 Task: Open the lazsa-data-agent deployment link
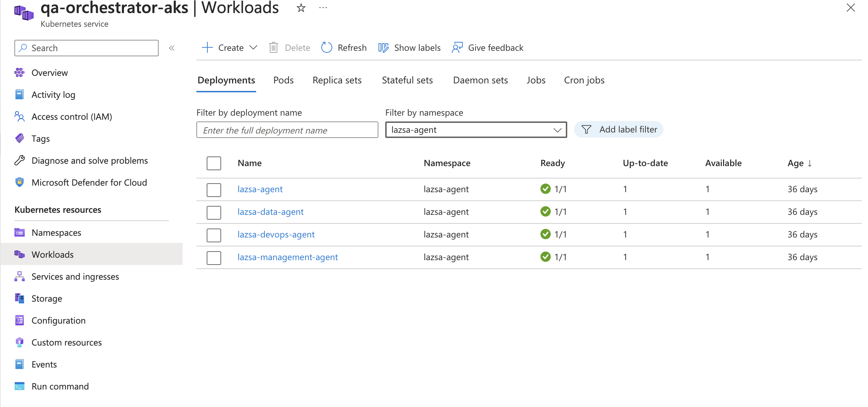click(x=271, y=212)
